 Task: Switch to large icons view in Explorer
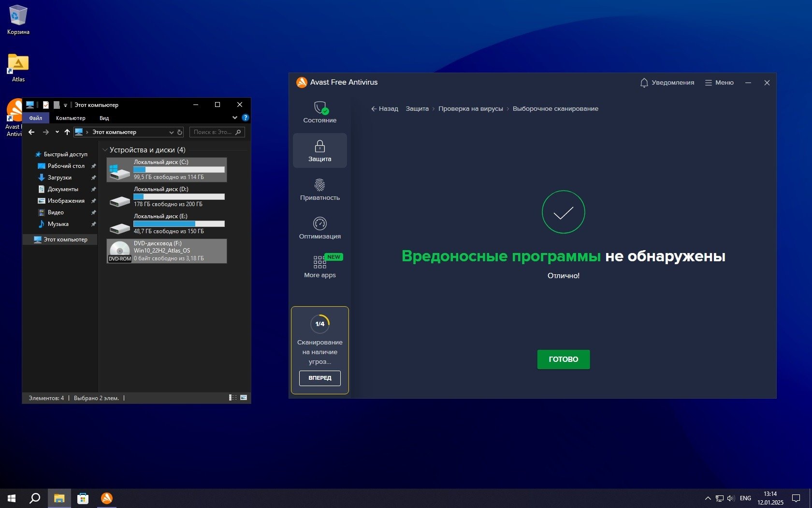(x=244, y=398)
